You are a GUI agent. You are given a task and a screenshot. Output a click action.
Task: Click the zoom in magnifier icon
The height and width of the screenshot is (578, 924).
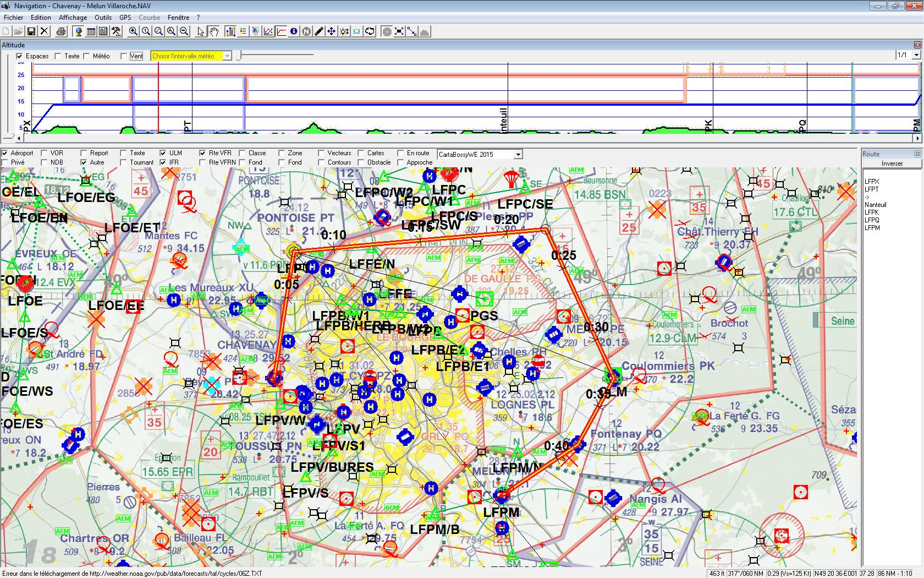(133, 31)
